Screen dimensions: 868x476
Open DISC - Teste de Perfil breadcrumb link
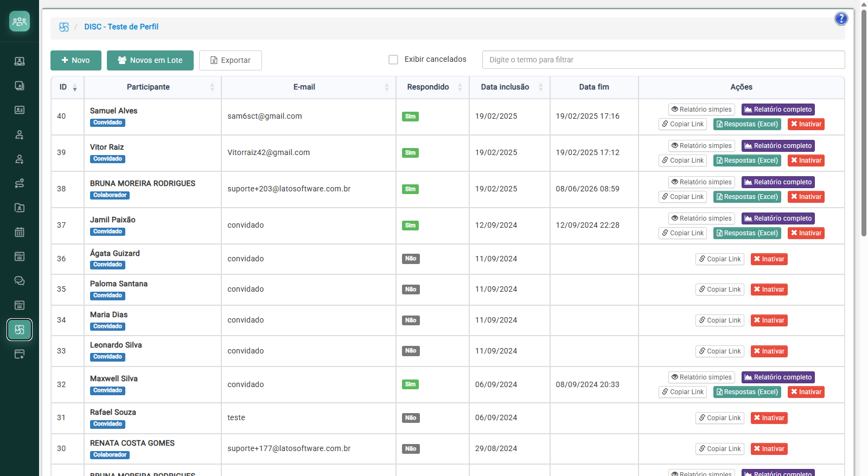[x=122, y=27]
